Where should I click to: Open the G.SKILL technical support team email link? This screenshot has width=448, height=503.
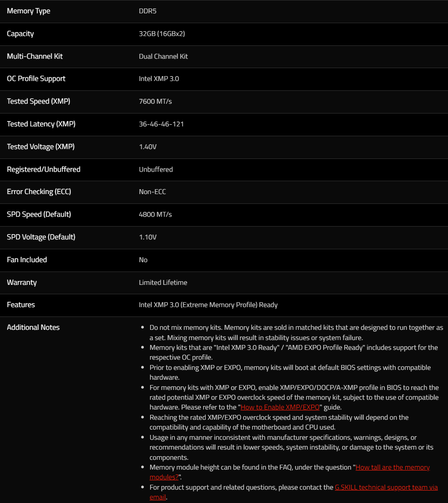pyautogui.click(x=386, y=487)
